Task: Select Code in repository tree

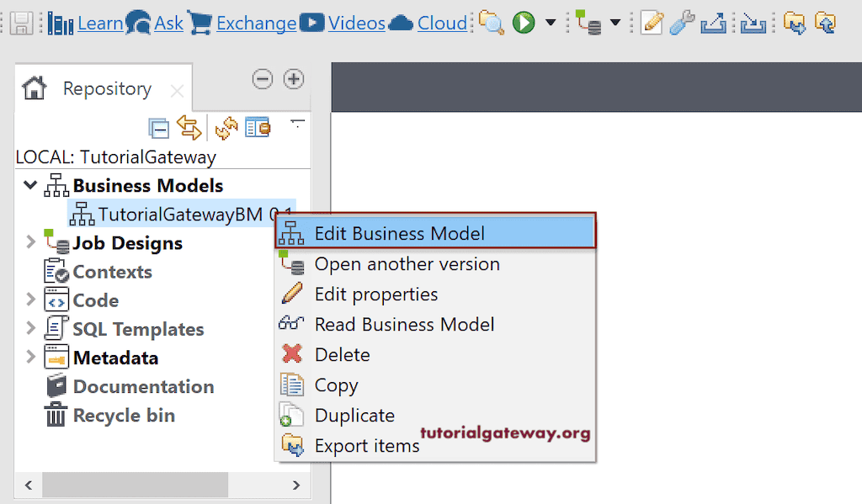Action: tap(96, 300)
